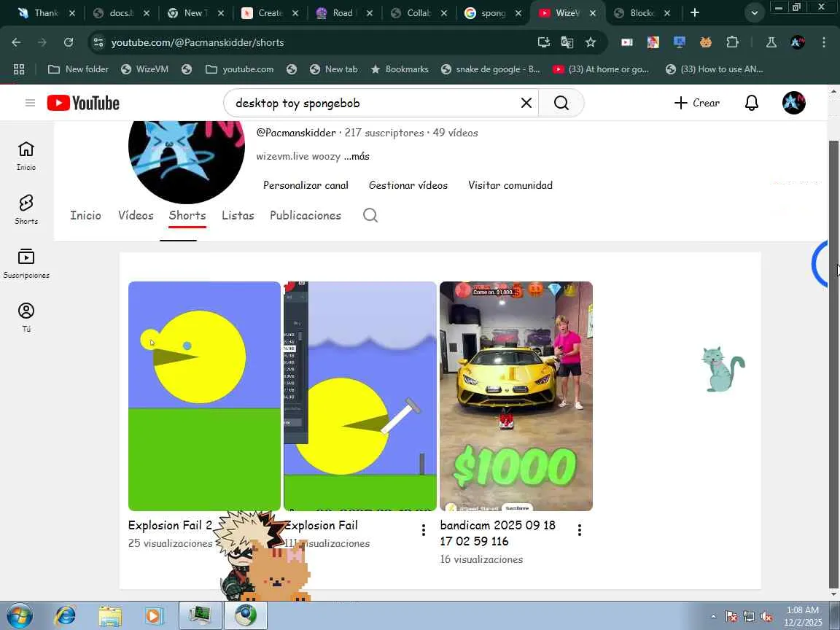
Task: Go to Inicio in the sidebar
Action: click(x=26, y=156)
